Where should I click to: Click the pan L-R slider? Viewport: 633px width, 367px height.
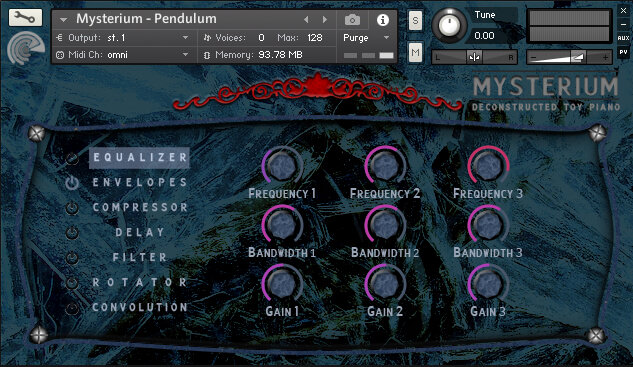coord(474,57)
